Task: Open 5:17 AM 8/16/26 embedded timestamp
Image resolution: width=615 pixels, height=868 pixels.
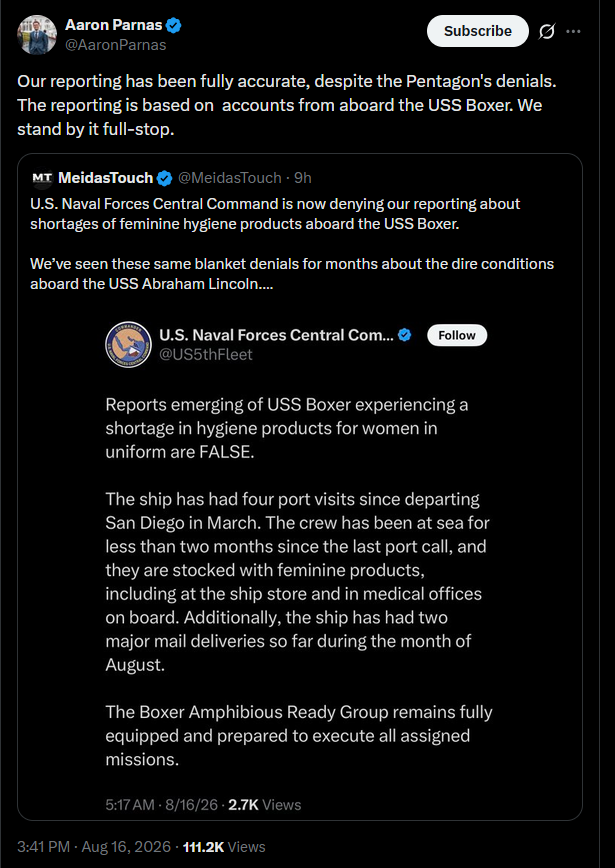Action: click(162, 804)
